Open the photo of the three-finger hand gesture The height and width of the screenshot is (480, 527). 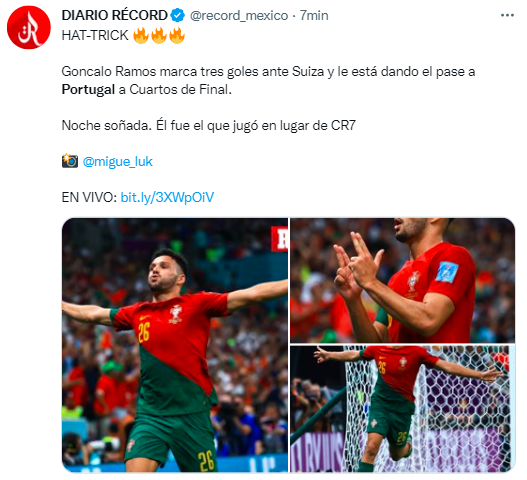pyautogui.click(x=403, y=280)
